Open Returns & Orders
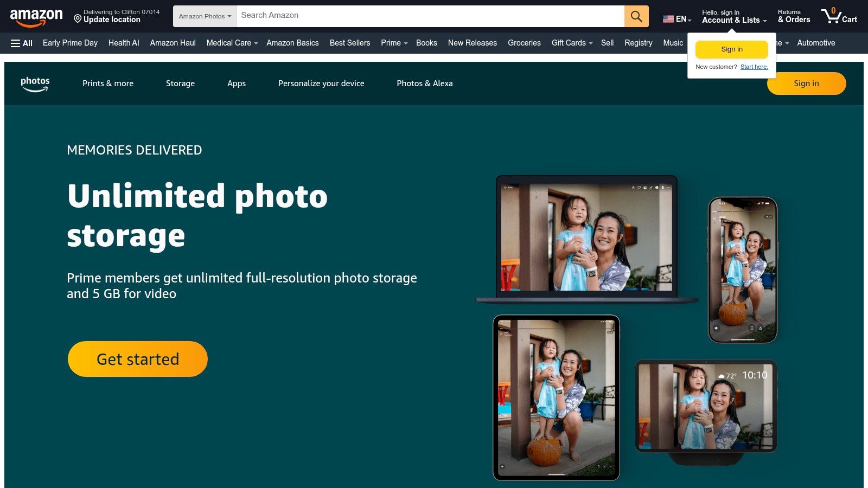Screen dimensions: 868x488 (794, 16)
